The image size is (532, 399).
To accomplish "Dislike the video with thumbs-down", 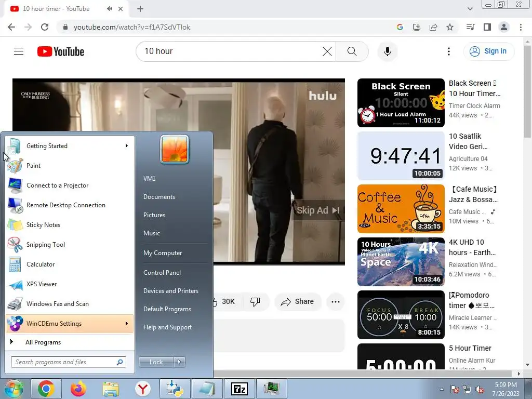I will pos(255,301).
